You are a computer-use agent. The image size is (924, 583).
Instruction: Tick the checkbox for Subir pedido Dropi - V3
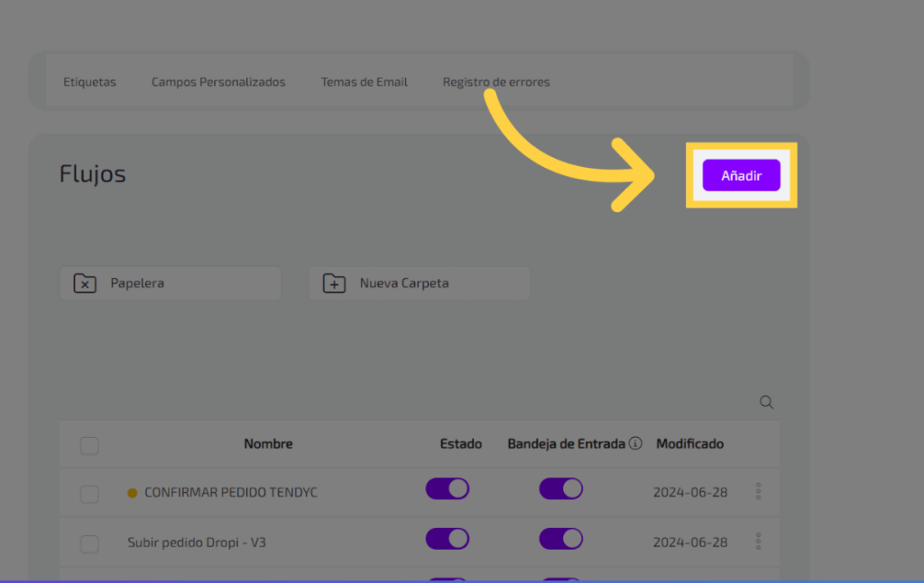pyautogui.click(x=89, y=543)
